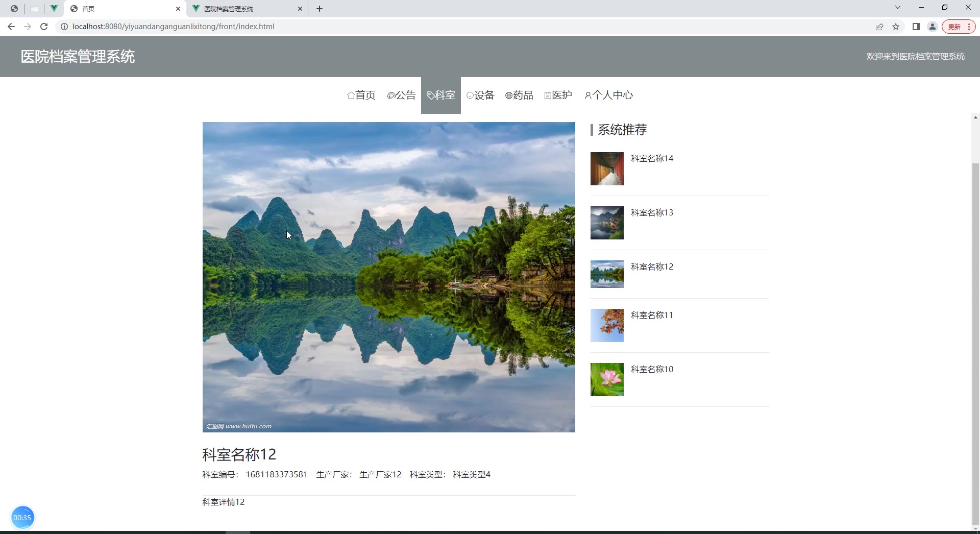The image size is (980, 534).
Task: Click 科室名称12 recommendation thumbnail
Action: coord(607,274)
